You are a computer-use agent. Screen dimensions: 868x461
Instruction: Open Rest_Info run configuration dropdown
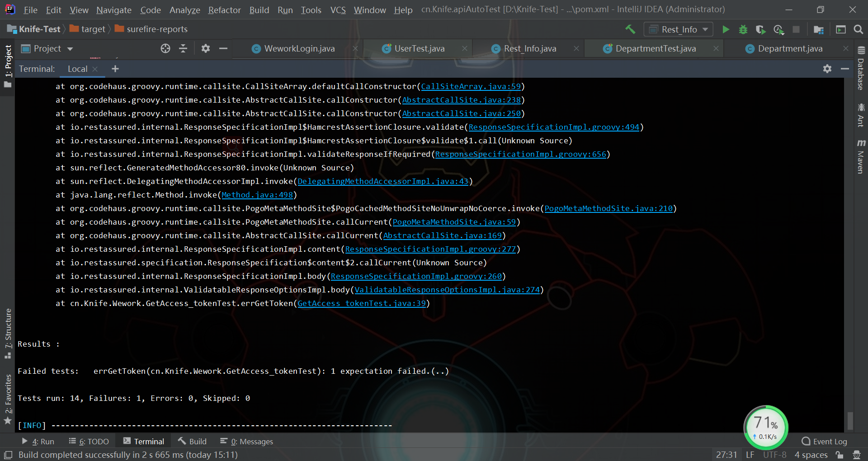coord(678,29)
